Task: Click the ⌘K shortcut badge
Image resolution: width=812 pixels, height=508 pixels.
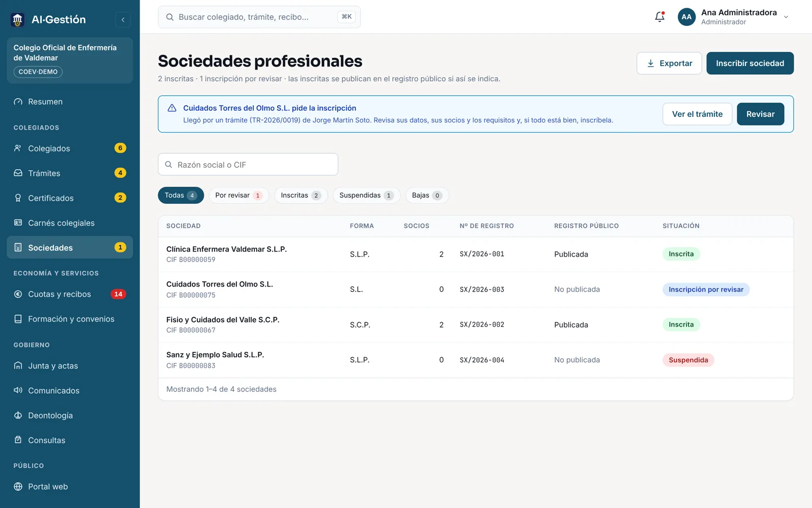Action: coord(347,17)
